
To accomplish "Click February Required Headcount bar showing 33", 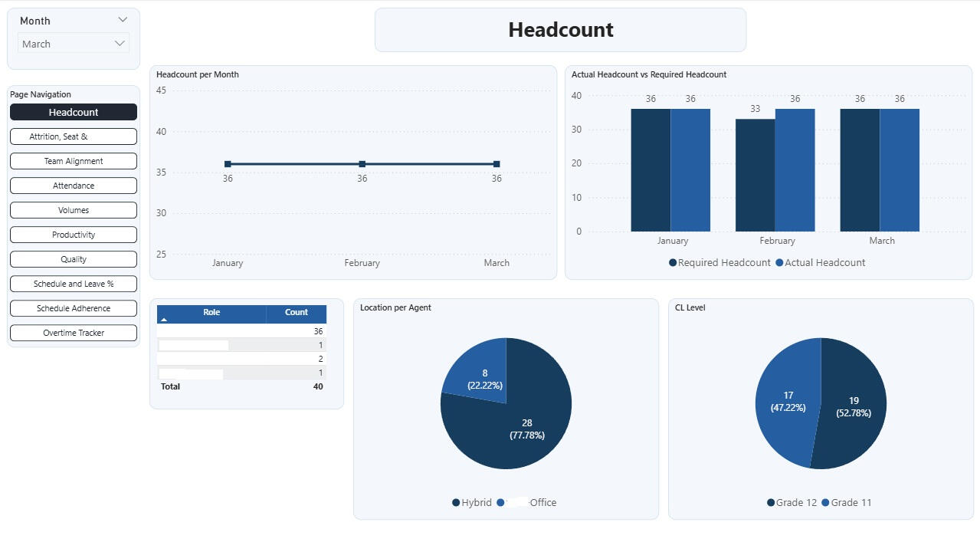I will point(755,175).
